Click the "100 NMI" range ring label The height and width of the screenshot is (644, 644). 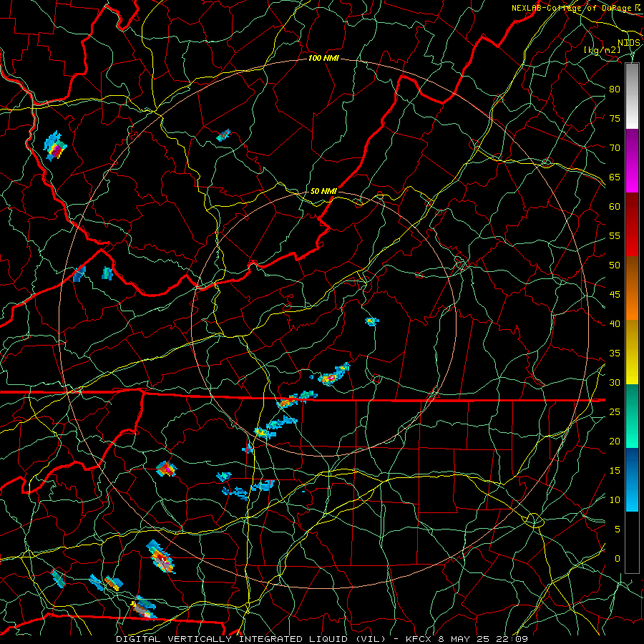click(x=323, y=59)
